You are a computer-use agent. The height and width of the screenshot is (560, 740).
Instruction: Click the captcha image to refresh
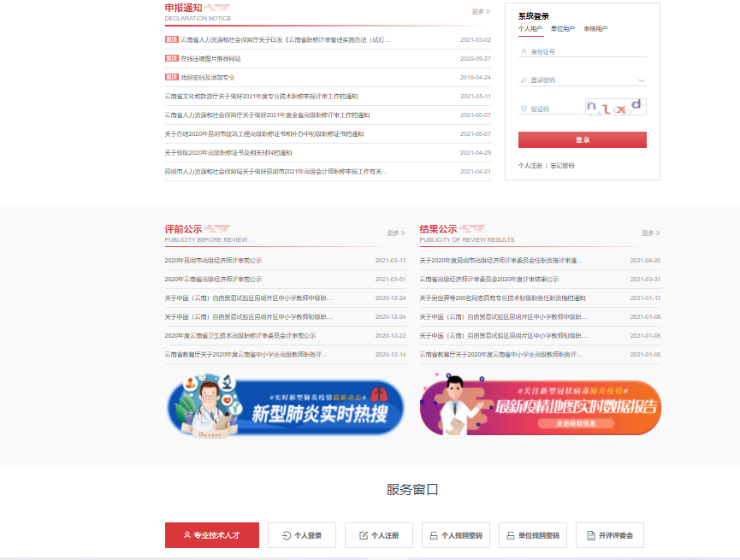click(x=615, y=107)
